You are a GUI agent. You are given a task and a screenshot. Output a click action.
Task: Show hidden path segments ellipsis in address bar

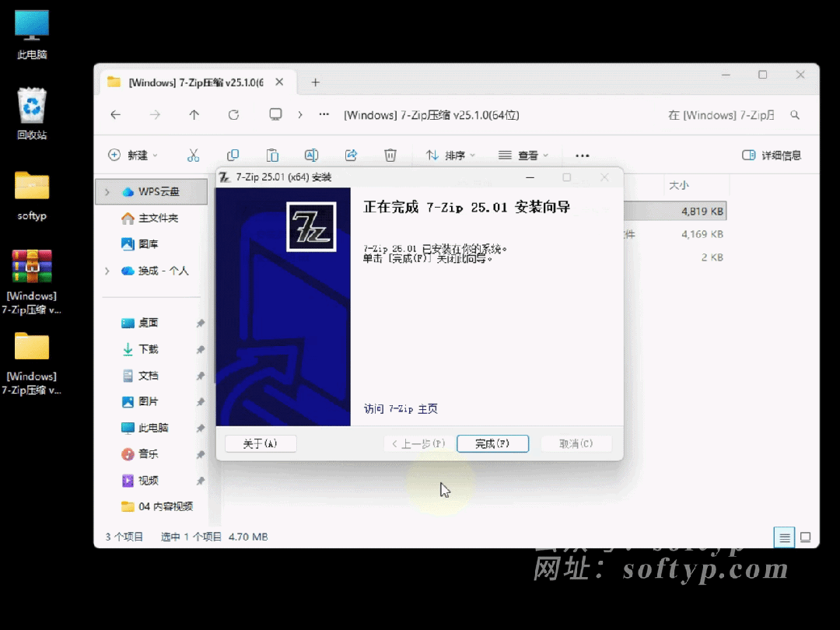coord(324,114)
